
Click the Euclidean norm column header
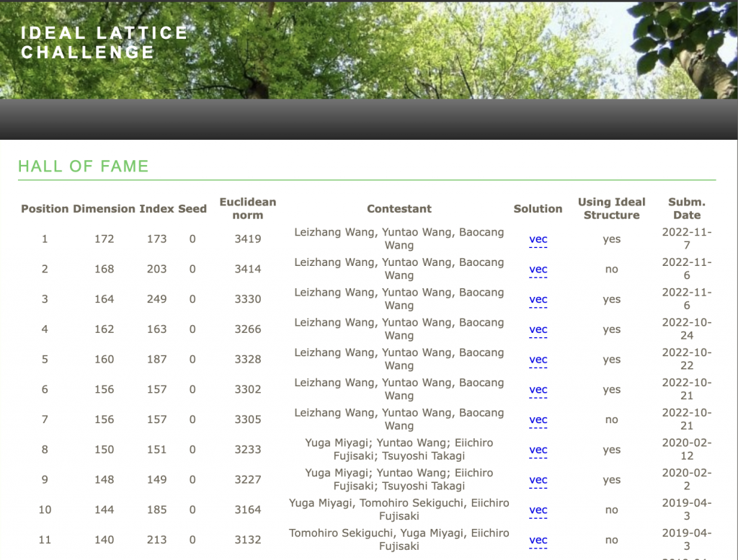pyautogui.click(x=248, y=208)
